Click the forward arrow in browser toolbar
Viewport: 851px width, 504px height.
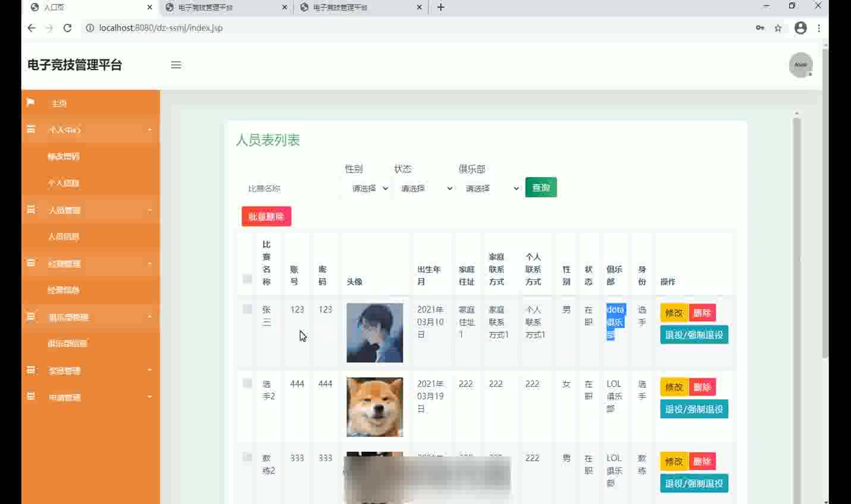click(49, 28)
